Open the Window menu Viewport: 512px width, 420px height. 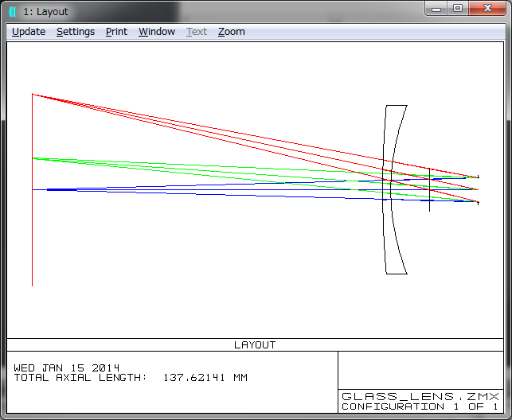(x=157, y=32)
